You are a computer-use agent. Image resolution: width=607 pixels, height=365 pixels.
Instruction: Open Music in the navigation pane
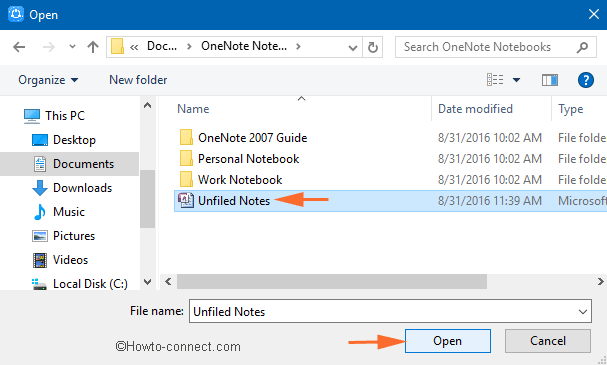pos(69,212)
